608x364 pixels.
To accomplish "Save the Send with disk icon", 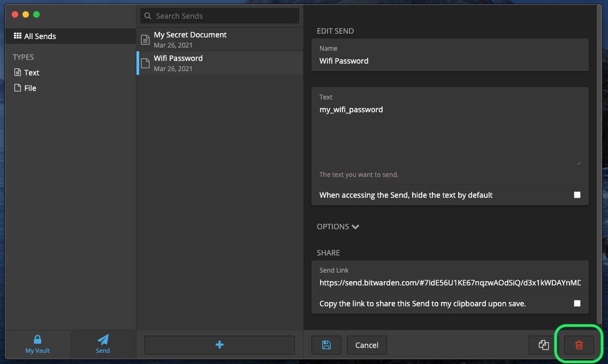I will point(326,345).
